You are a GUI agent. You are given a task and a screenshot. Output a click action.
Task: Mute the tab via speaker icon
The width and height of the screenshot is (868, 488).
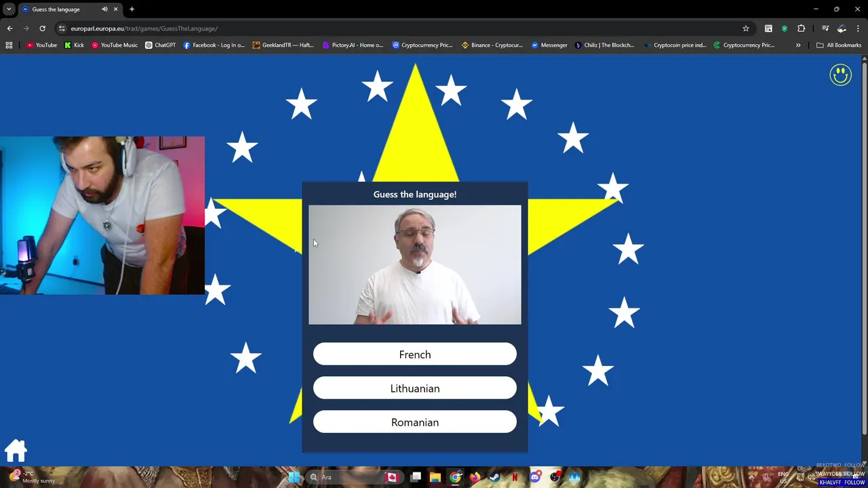(104, 9)
